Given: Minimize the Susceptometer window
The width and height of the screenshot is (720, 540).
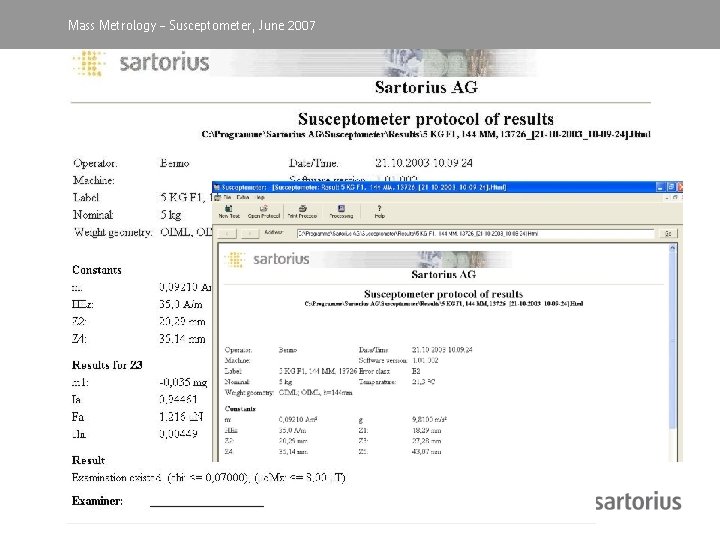Looking at the screenshot, I should point(660,187).
